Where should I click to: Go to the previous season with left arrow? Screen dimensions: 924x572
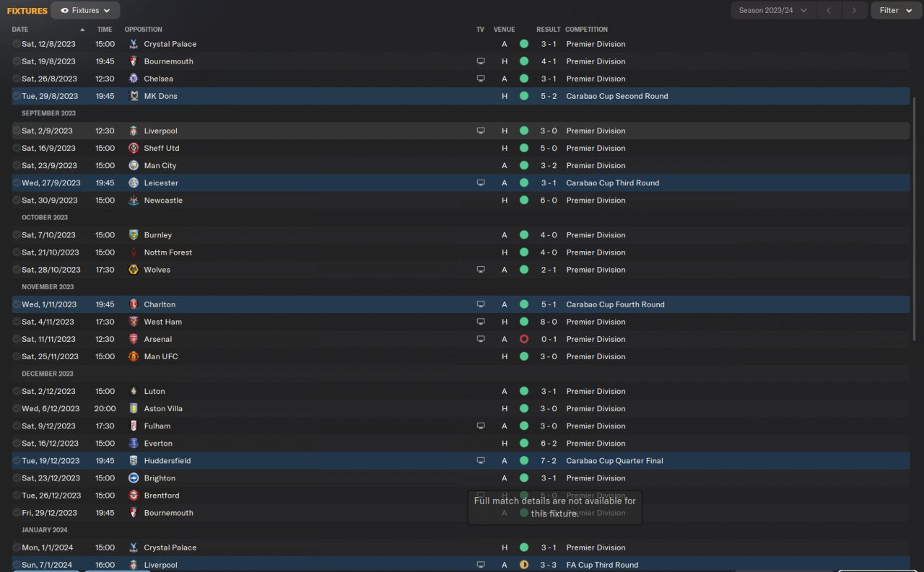coord(829,11)
